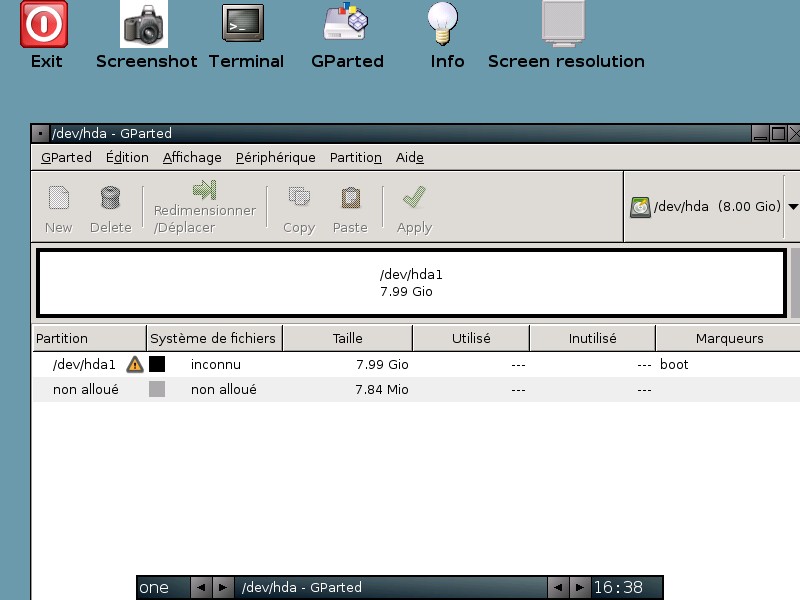Open the Info lightbulb icon
Screen dimensions: 800x600
tap(442, 23)
